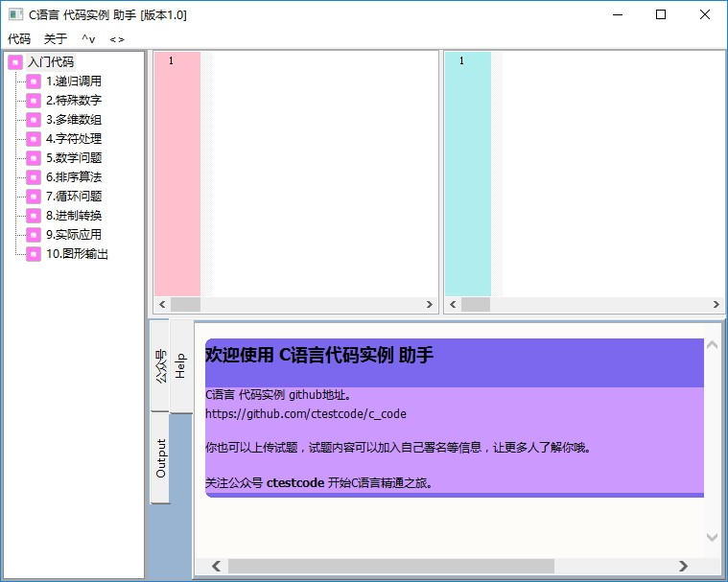Switch to the Output tab
The width and height of the screenshot is (728, 582).
(x=160, y=458)
